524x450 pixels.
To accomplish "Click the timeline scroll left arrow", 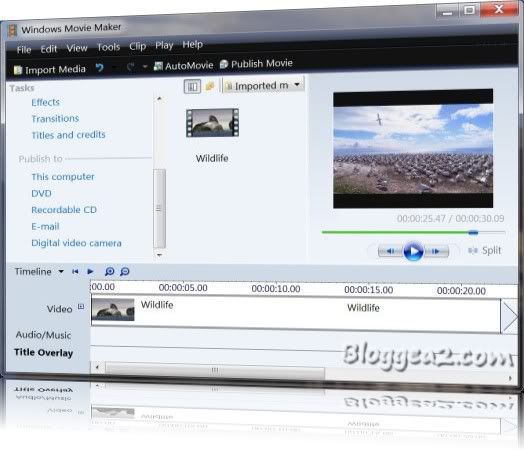I will click(97, 368).
